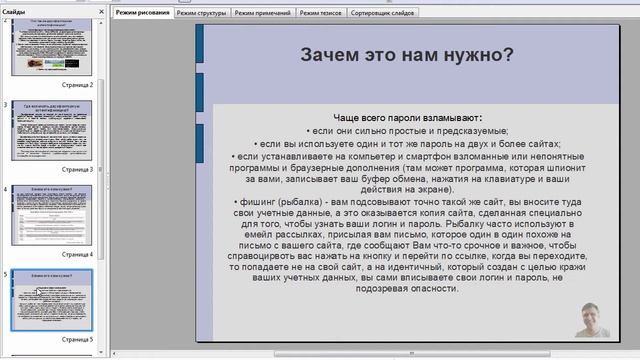Select slide thumbnail Страница 5

pos(51,300)
